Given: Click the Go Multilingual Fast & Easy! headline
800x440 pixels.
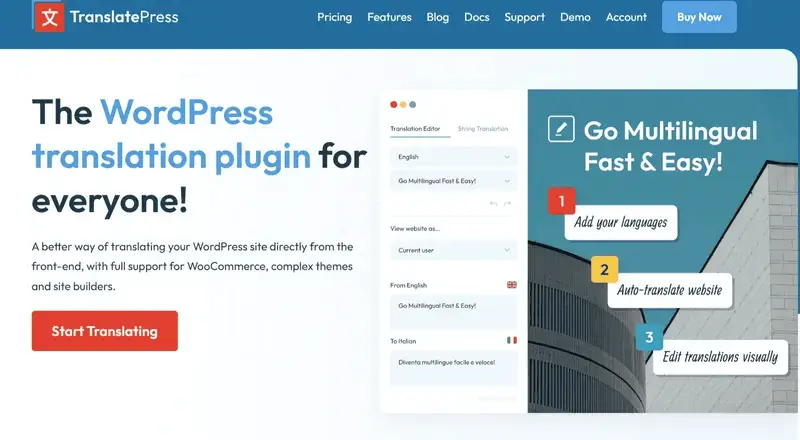Looking at the screenshot, I should [x=670, y=146].
